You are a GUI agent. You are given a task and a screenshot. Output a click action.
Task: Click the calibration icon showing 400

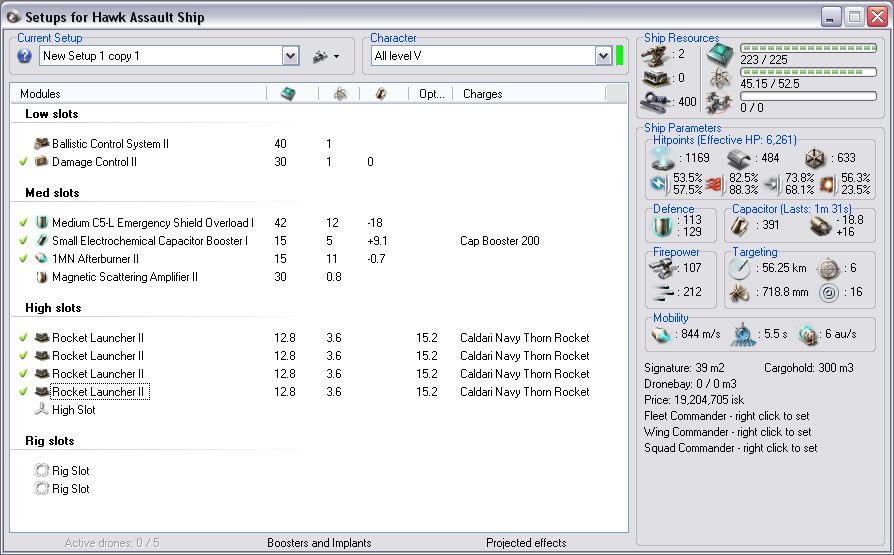point(656,102)
